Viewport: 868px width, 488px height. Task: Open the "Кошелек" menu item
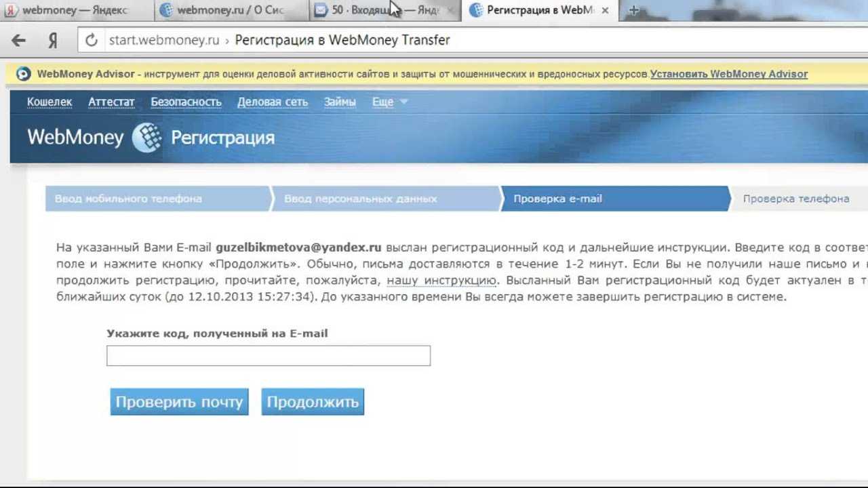pos(50,102)
